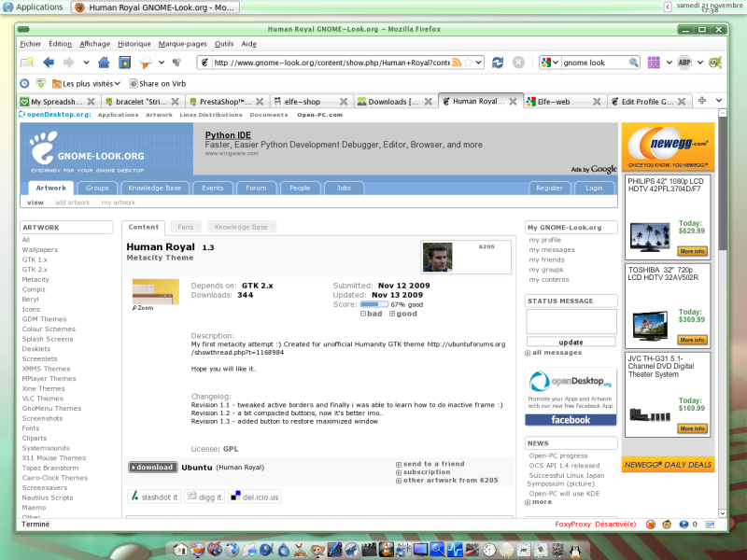Open search engine selector dropdown
The image size is (747, 560).
[556, 63]
